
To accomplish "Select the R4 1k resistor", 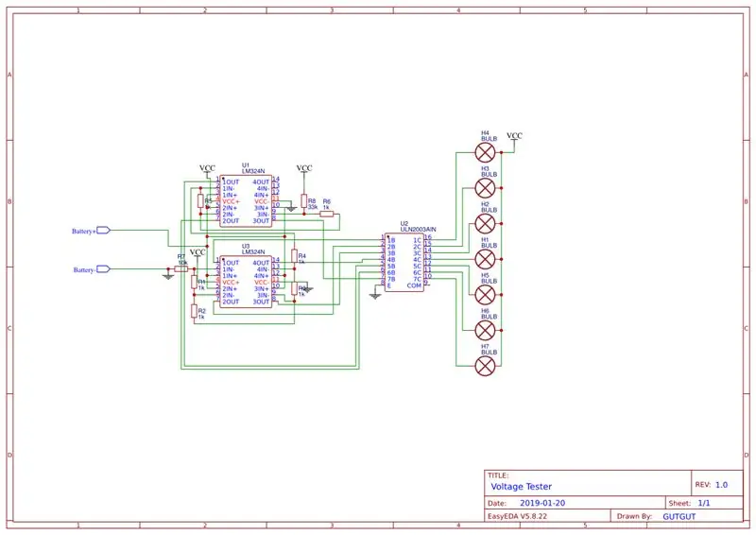I will pyautogui.click(x=294, y=256).
